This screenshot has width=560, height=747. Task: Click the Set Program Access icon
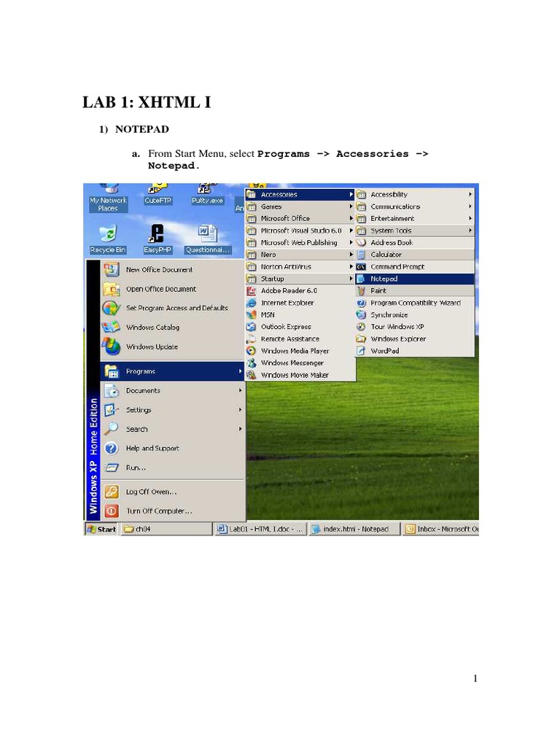tap(112, 309)
